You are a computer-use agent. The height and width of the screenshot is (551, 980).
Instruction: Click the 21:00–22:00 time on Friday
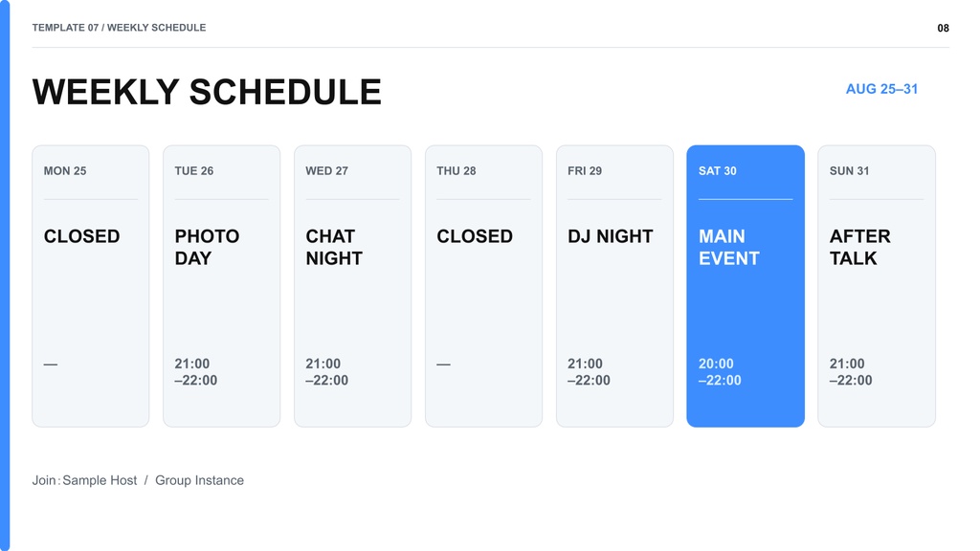589,372
